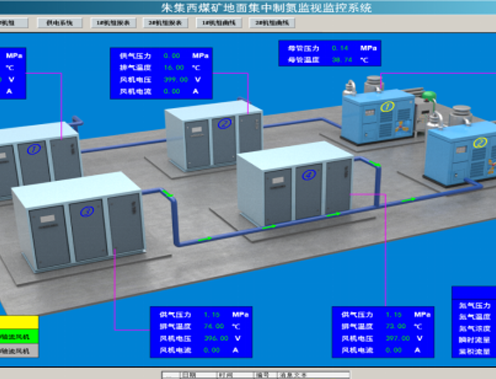This screenshot has width=496, height=379.
Task: Click compressor 4 风机电压 value 397.00
Action: (398, 338)
